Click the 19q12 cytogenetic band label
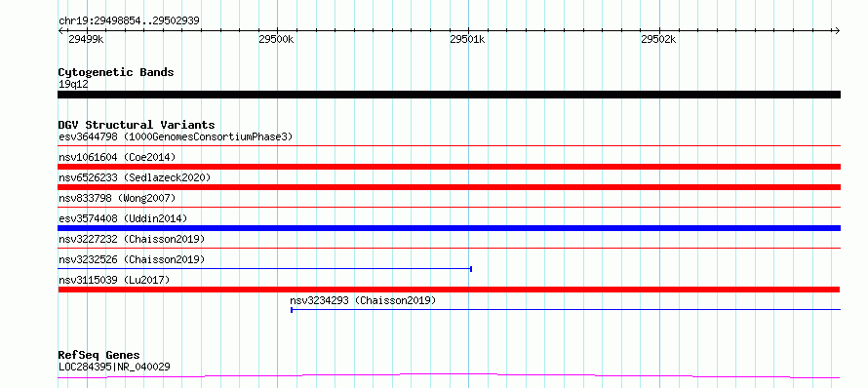Image resolution: width=868 pixels, height=388 pixels. tap(73, 85)
